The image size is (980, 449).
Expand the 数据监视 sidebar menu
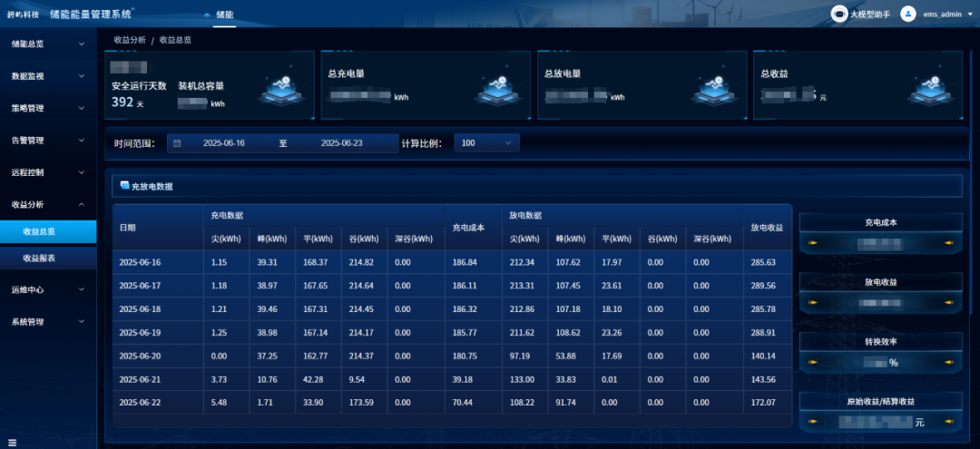(48, 75)
